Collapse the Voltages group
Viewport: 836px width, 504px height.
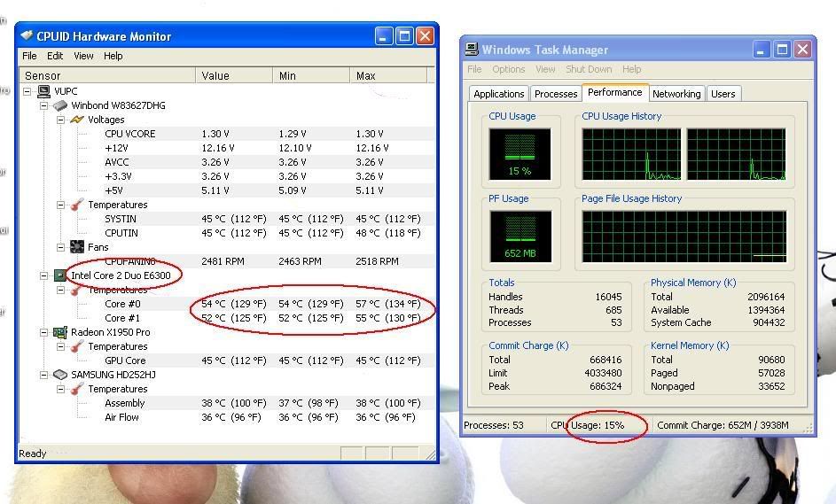point(61,120)
